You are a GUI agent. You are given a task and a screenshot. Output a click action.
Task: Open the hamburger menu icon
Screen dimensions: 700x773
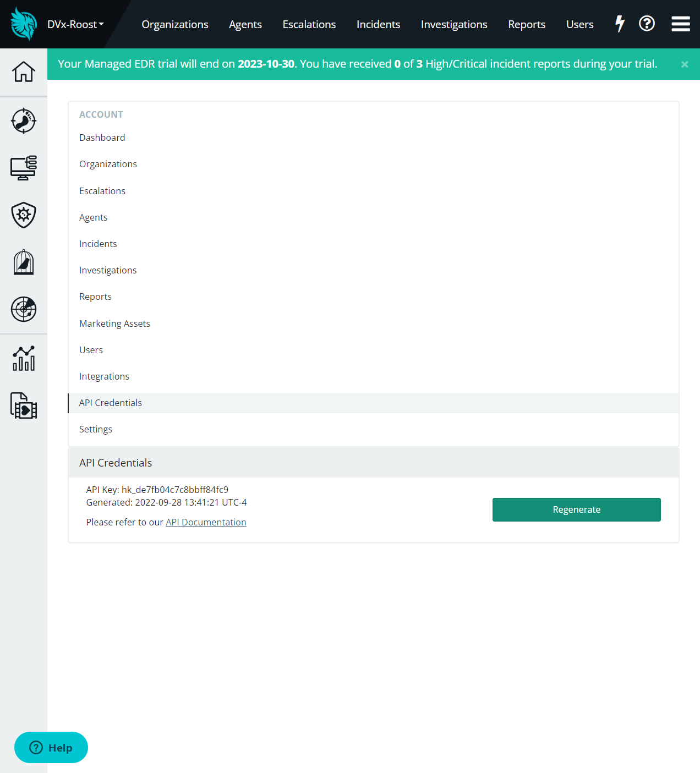[681, 24]
